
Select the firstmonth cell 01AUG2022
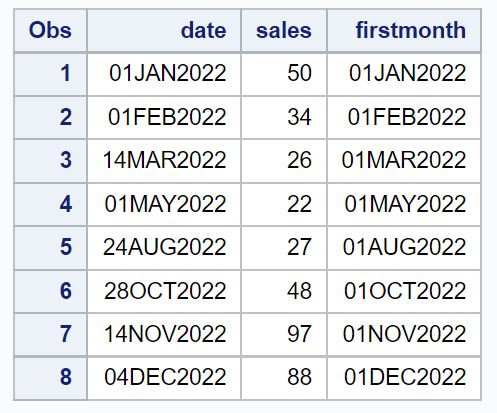click(404, 248)
